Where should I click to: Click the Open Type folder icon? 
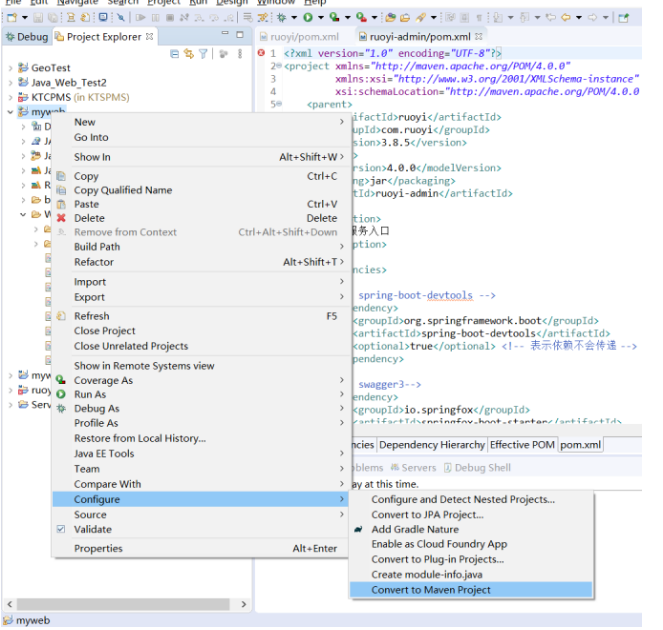(390, 18)
